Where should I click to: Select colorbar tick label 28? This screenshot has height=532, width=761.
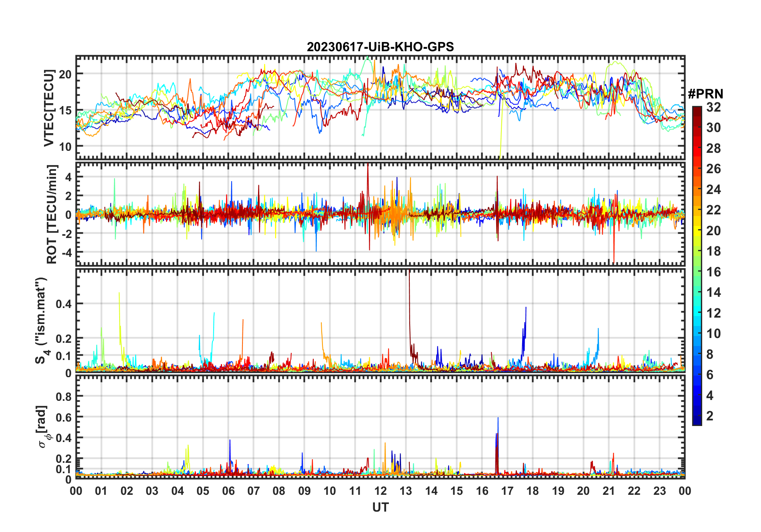point(713,148)
